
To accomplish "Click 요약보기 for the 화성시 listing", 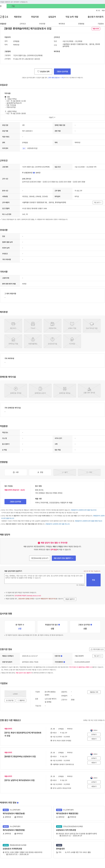I will tap(94, 735).
